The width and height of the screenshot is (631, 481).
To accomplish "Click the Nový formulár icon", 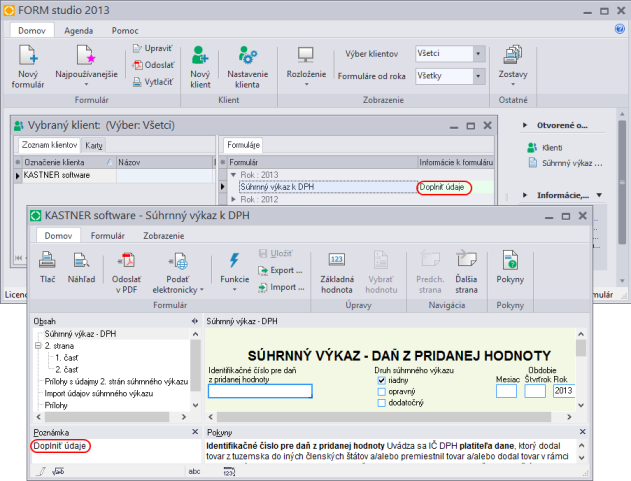I will coord(28,55).
